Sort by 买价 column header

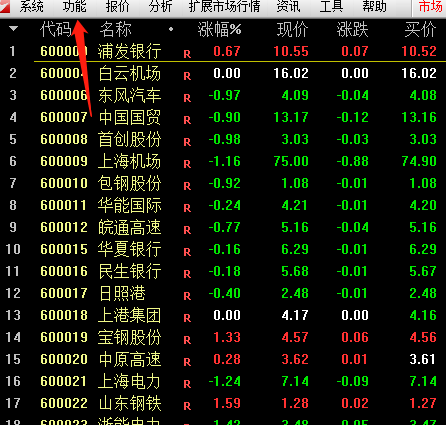click(x=420, y=29)
